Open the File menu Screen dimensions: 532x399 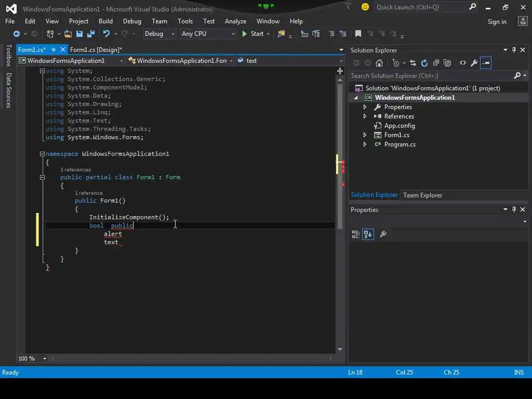[x=10, y=21]
